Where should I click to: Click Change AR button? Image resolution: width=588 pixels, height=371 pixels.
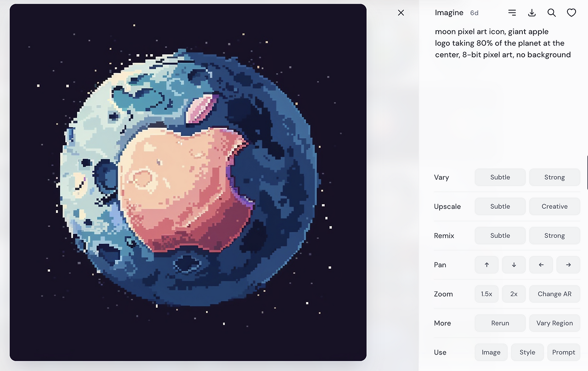pyautogui.click(x=554, y=294)
